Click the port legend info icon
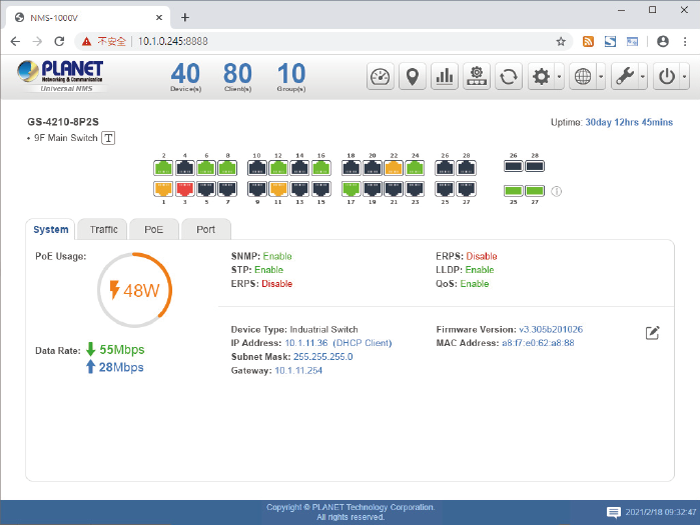Screen dimensions: 700x525 pos(557,191)
